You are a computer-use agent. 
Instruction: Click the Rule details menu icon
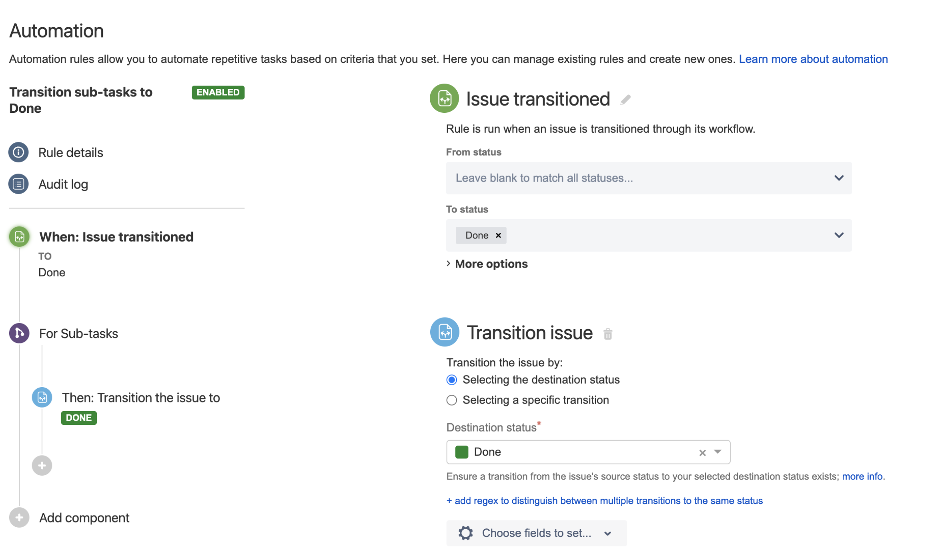point(18,152)
